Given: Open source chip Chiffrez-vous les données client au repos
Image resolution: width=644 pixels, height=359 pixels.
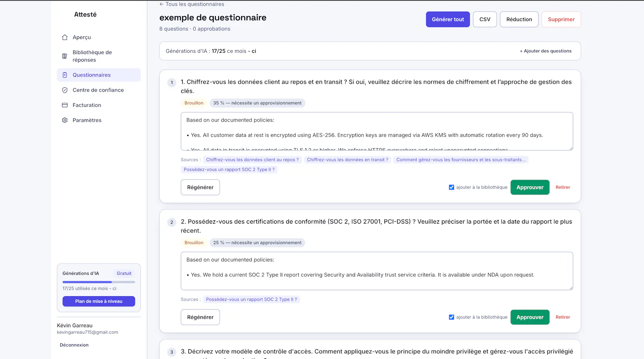Looking at the screenshot, I should click(x=252, y=160).
